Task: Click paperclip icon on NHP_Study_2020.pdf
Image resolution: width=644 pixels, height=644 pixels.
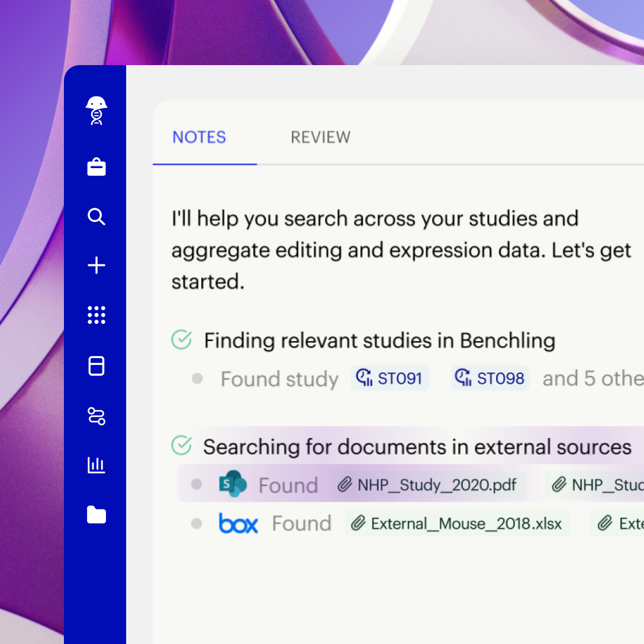Action: pyautogui.click(x=345, y=485)
